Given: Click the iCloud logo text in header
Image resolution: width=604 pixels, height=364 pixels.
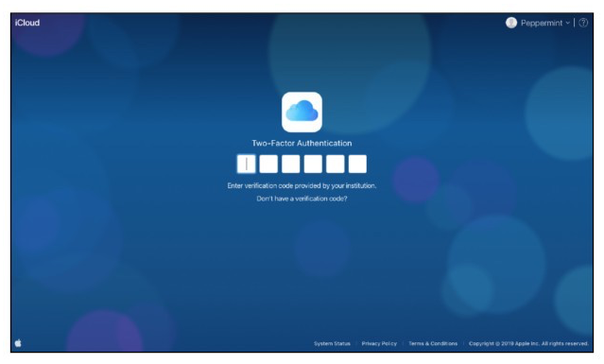Looking at the screenshot, I should (x=27, y=23).
